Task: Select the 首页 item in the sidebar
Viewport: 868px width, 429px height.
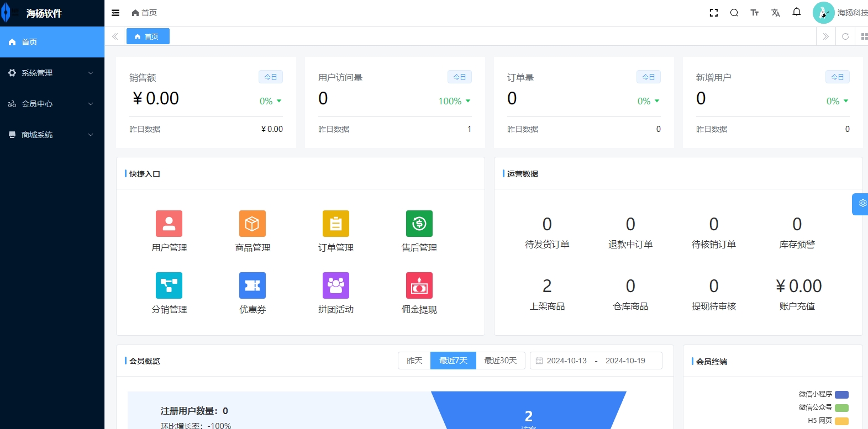Action: pyautogui.click(x=52, y=42)
